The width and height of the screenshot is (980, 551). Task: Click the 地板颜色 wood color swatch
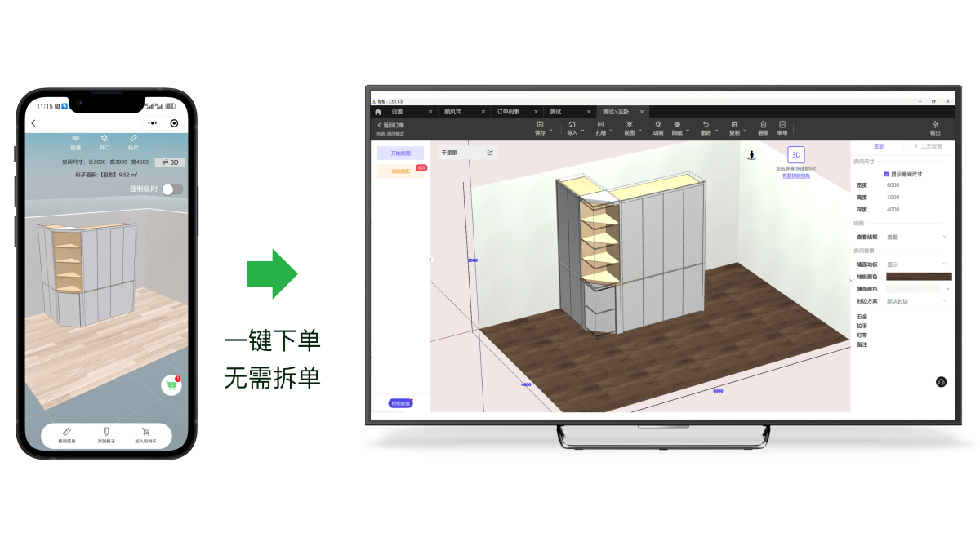(x=919, y=277)
